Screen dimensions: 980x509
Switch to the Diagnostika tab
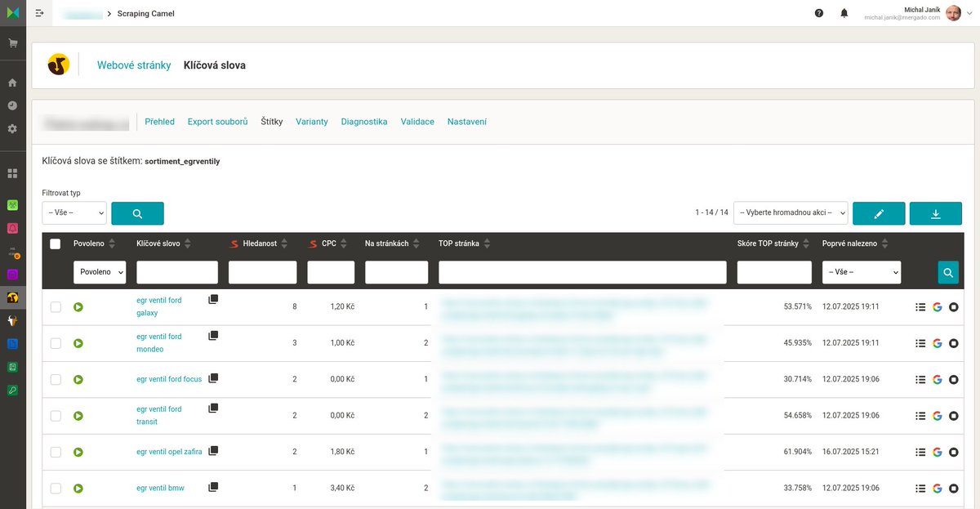pos(363,121)
